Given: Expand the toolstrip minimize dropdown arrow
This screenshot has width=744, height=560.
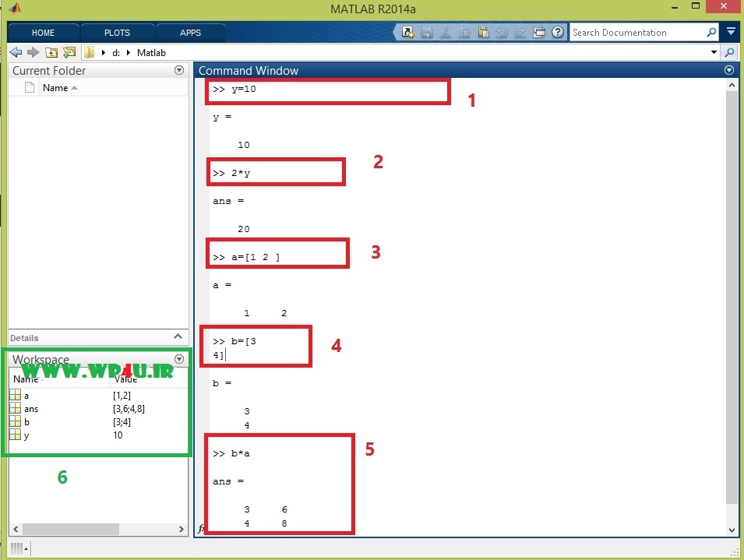Looking at the screenshot, I should [732, 32].
